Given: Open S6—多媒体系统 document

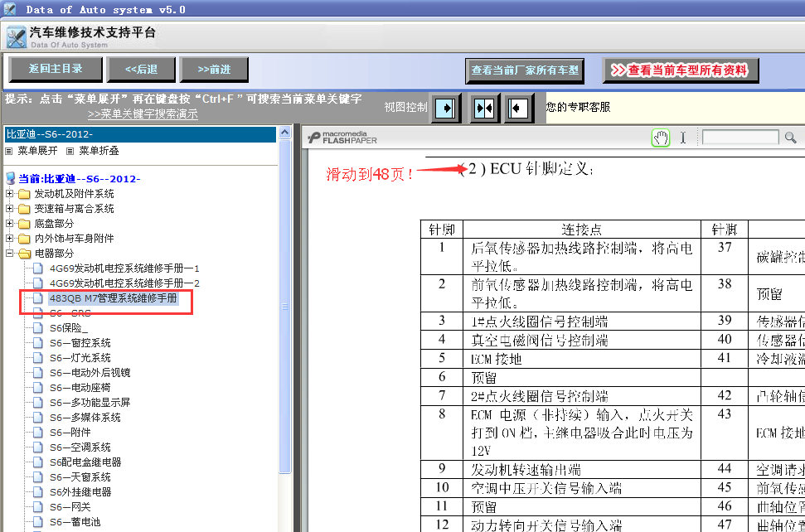Looking at the screenshot, I should [x=85, y=417].
